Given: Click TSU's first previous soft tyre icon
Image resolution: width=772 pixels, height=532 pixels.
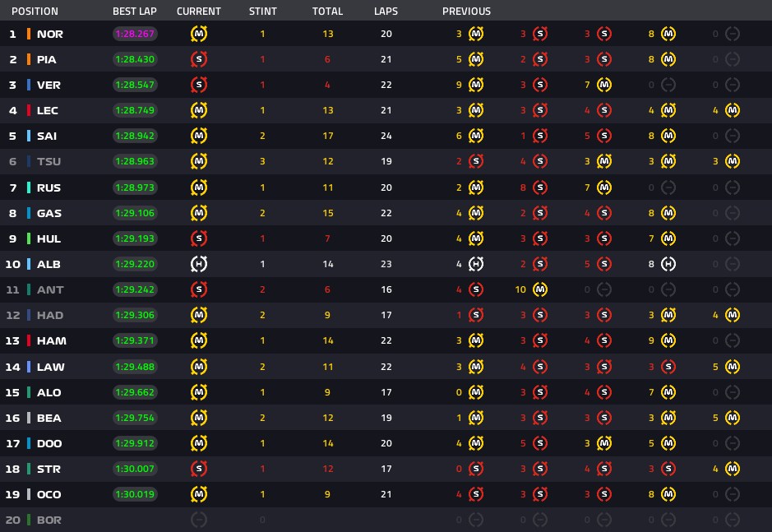Looking at the screenshot, I should (476, 161).
